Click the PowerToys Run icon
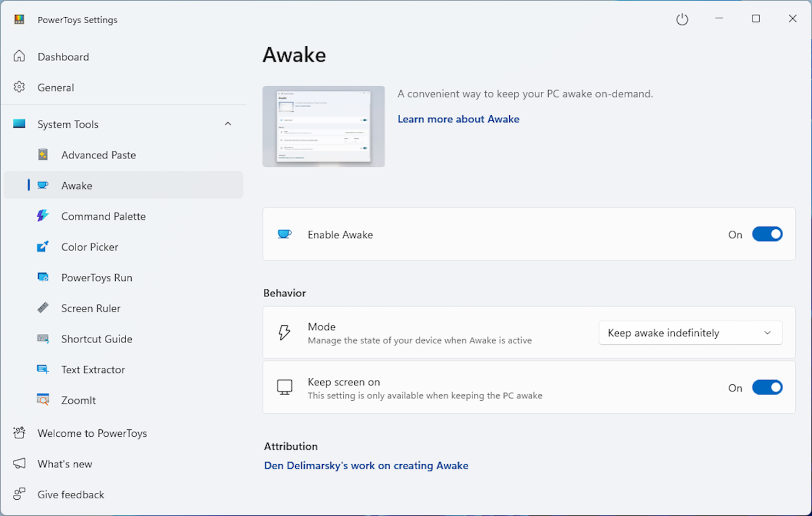 [43, 277]
